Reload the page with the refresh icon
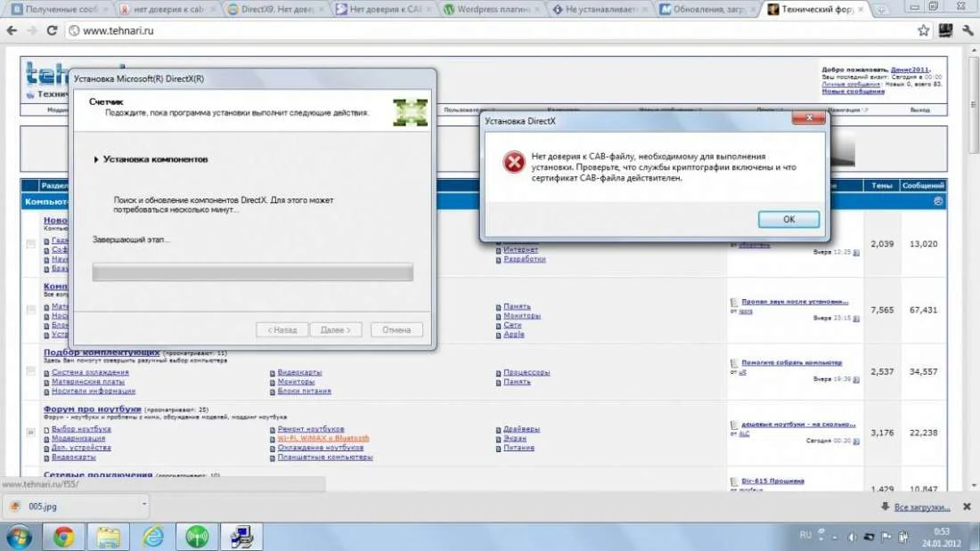980x551 pixels. coord(52,30)
